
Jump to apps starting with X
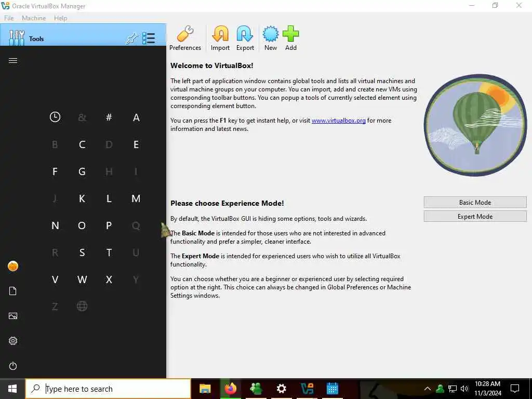(109, 280)
